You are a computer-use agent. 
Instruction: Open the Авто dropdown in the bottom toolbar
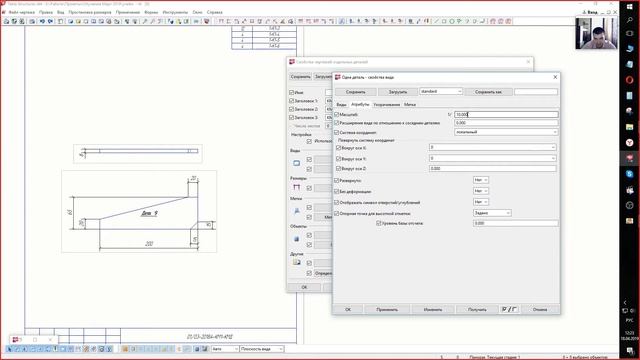click(225, 349)
